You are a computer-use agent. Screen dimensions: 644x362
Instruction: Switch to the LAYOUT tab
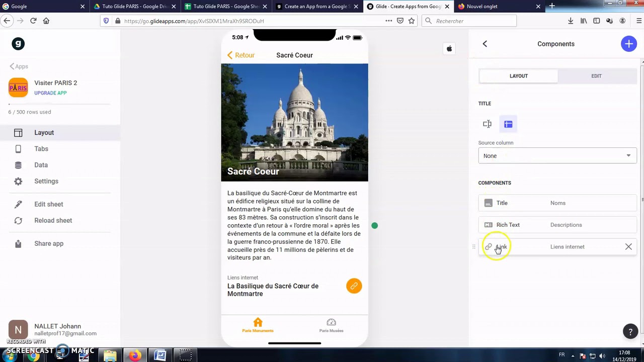click(x=518, y=76)
